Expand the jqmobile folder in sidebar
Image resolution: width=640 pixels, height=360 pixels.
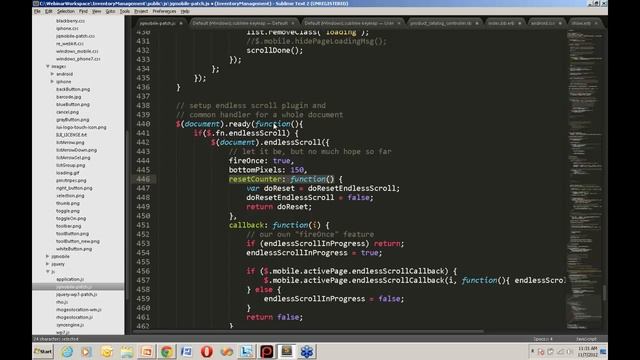(48, 256)
